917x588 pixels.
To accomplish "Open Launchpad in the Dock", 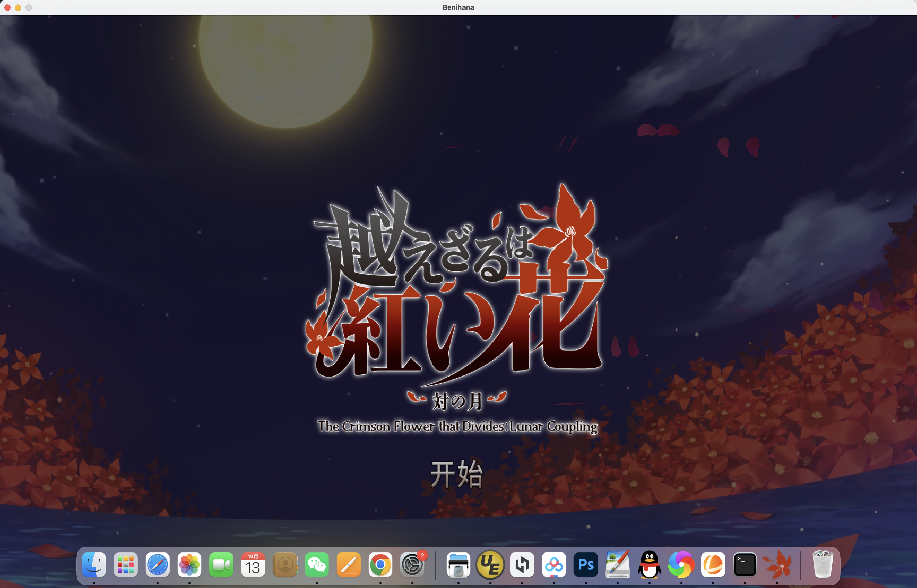I will coord(126,564).
